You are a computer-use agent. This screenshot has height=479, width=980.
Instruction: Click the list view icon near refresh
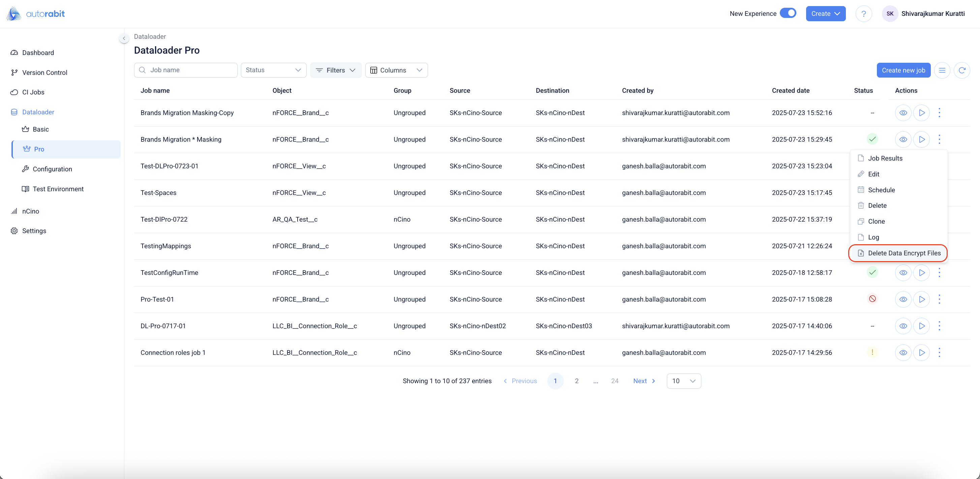[942, 70]
